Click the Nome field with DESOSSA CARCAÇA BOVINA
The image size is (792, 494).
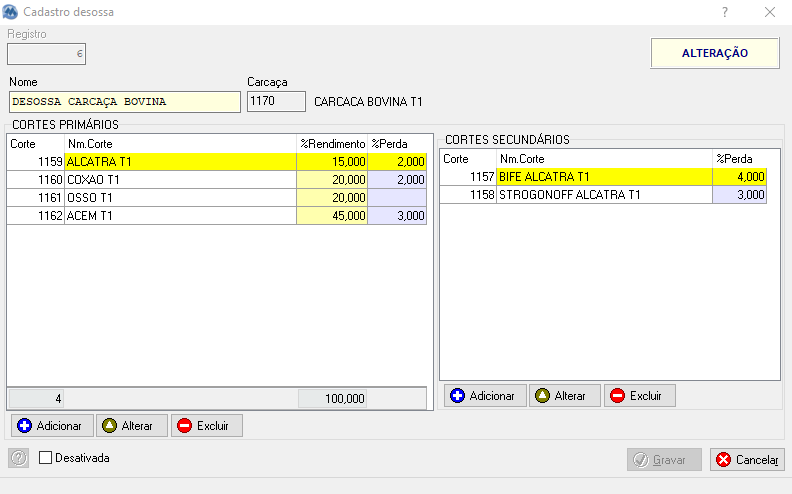point(125,102)
